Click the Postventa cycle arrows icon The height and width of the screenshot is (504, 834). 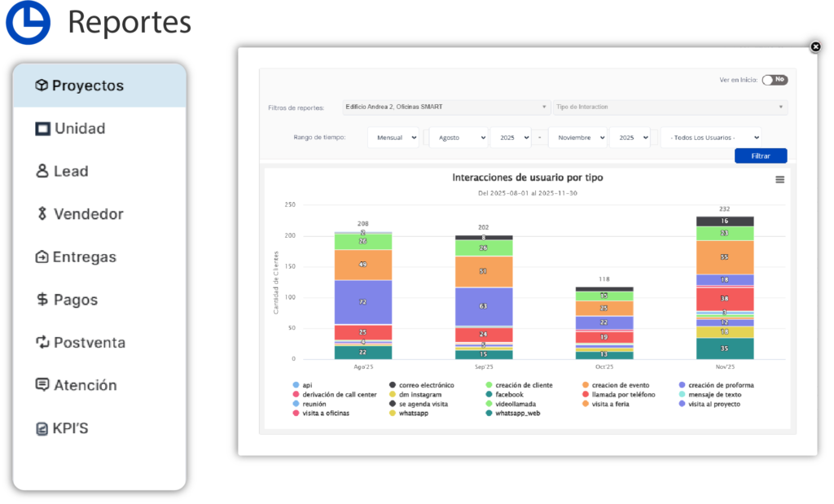pos(42,343)
